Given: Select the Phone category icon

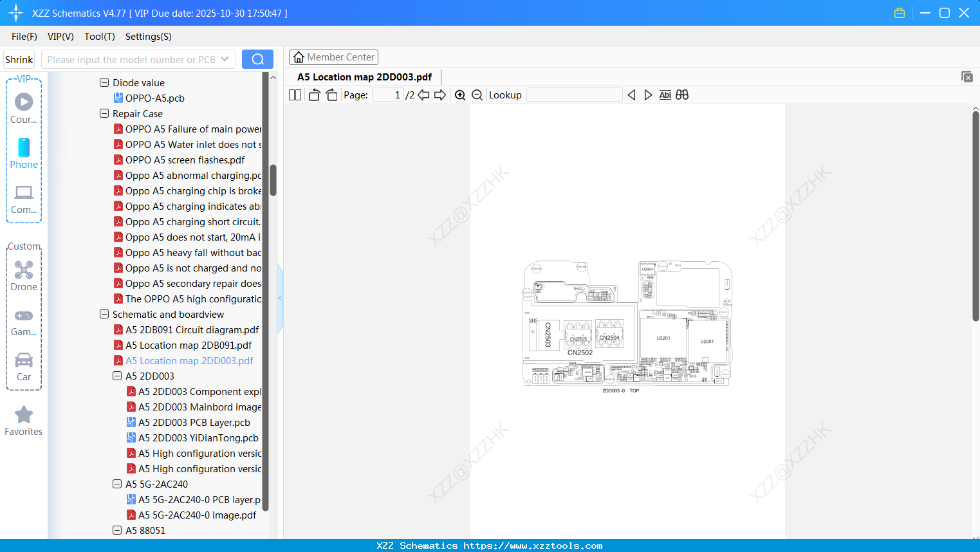Looking at the screenshot, I should tap(24, 153).
